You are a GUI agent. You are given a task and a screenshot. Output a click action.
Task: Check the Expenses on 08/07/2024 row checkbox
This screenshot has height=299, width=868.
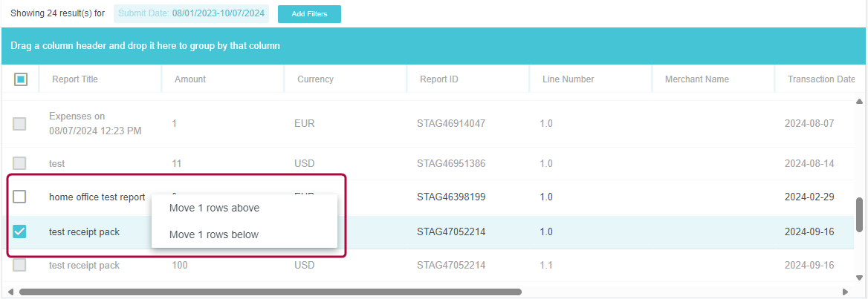coord(20,124)
